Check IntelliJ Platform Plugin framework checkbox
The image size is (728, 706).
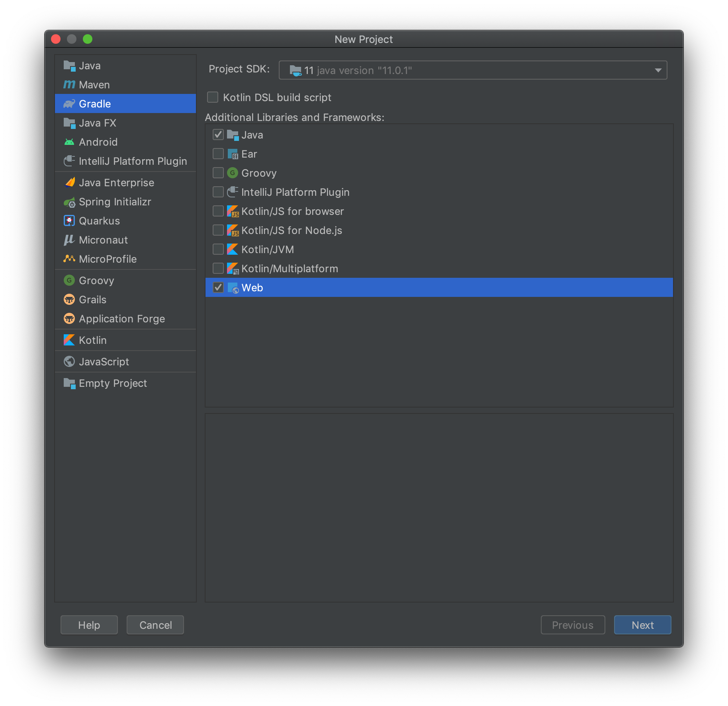click(218, 192)
